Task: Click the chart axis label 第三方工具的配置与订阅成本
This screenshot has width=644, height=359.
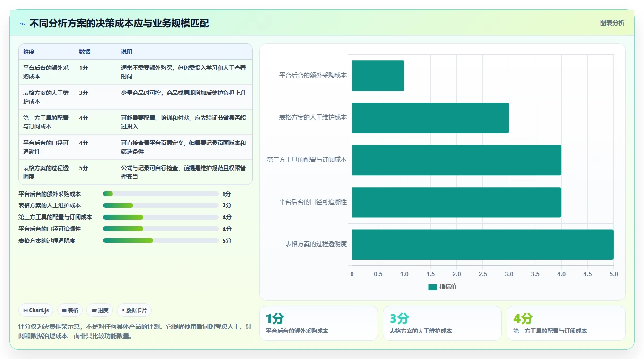Action: click(307, 160)
